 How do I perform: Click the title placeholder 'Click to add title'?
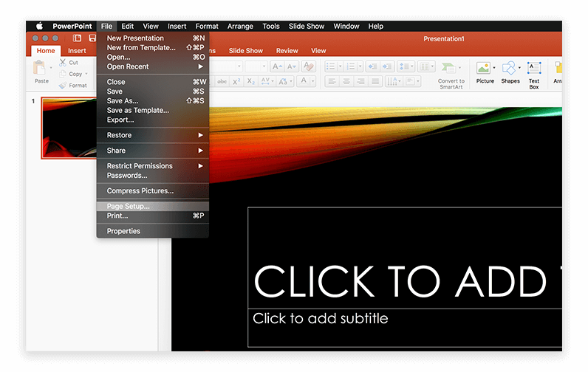[x=405, y=280]
